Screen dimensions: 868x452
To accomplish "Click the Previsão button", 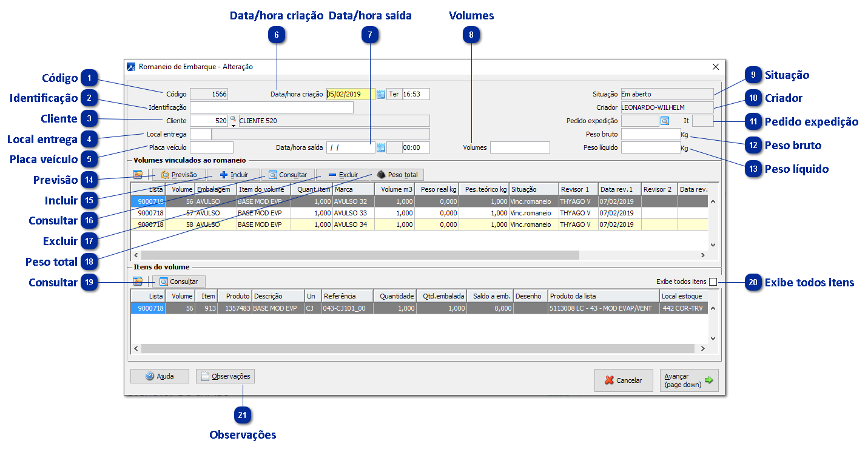I will [178, 175].
